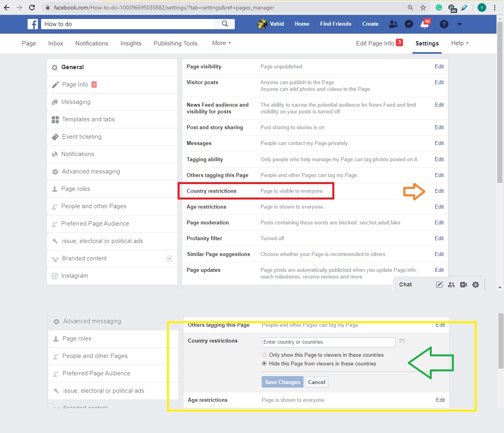Open Notifications tab in the page navigation
Screen dimensions: 504x433
pyautogui.click(x=92, y=43)
